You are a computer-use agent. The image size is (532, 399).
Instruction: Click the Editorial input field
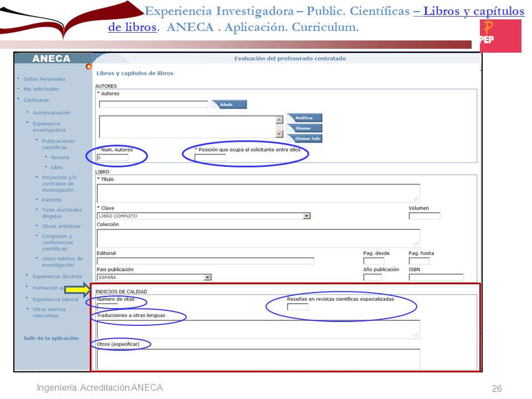coord(206,261)
